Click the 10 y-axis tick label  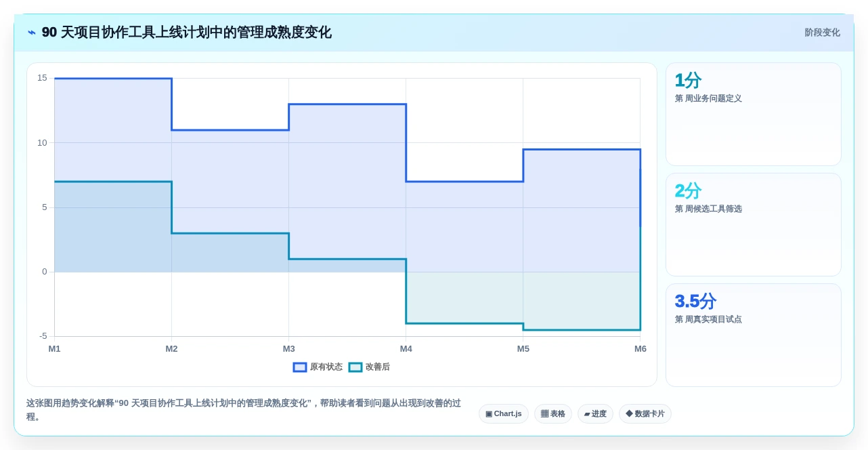click(42, 143)
